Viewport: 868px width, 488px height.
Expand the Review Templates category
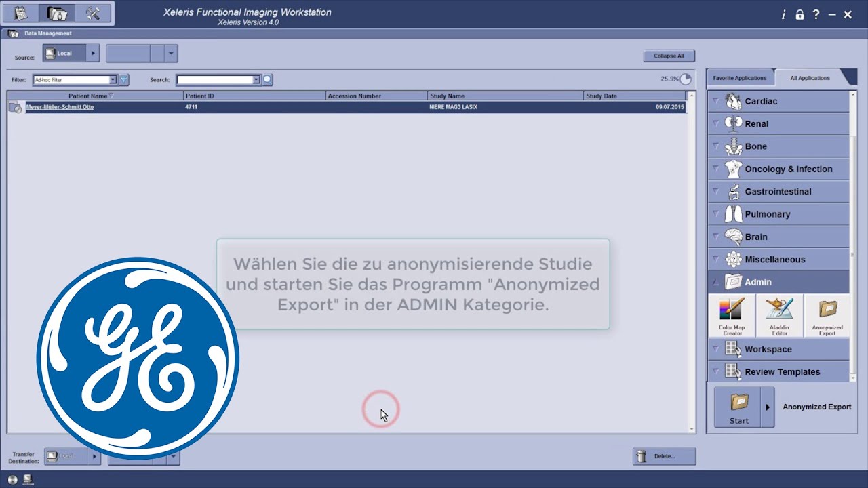click(715, 371)
